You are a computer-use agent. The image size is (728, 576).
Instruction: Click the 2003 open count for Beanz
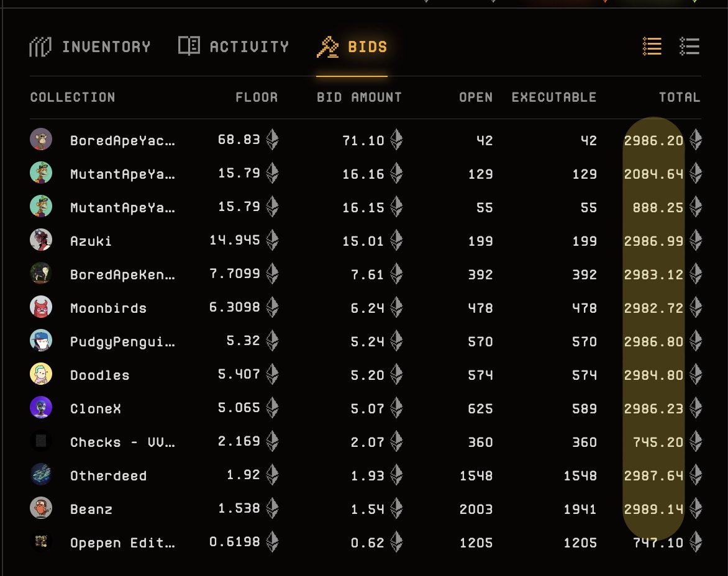point(476,510)
